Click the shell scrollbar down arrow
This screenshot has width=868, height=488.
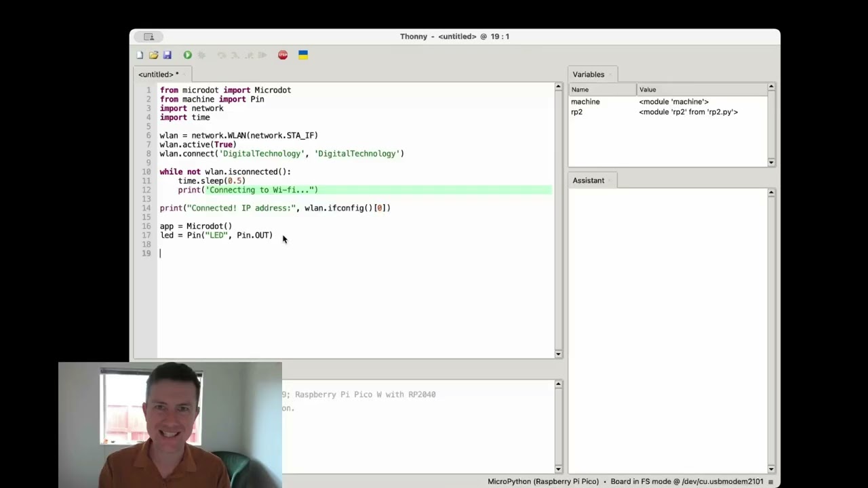559,469
